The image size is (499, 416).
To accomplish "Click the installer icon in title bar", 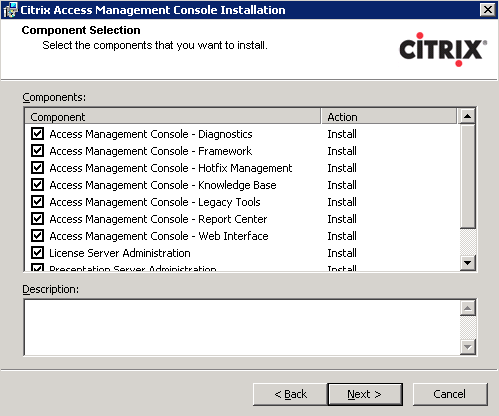I will tap(10, 10).
